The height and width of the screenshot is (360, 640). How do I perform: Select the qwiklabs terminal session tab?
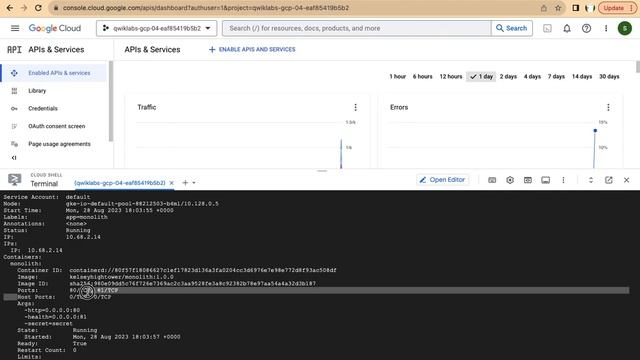coord(120,183)
